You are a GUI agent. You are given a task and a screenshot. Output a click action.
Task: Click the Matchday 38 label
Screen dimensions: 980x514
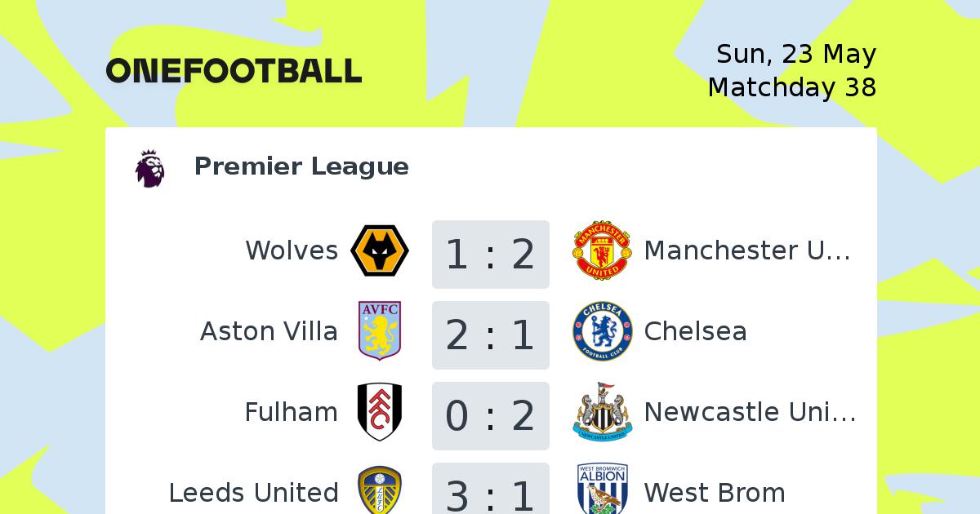(792, 86)
